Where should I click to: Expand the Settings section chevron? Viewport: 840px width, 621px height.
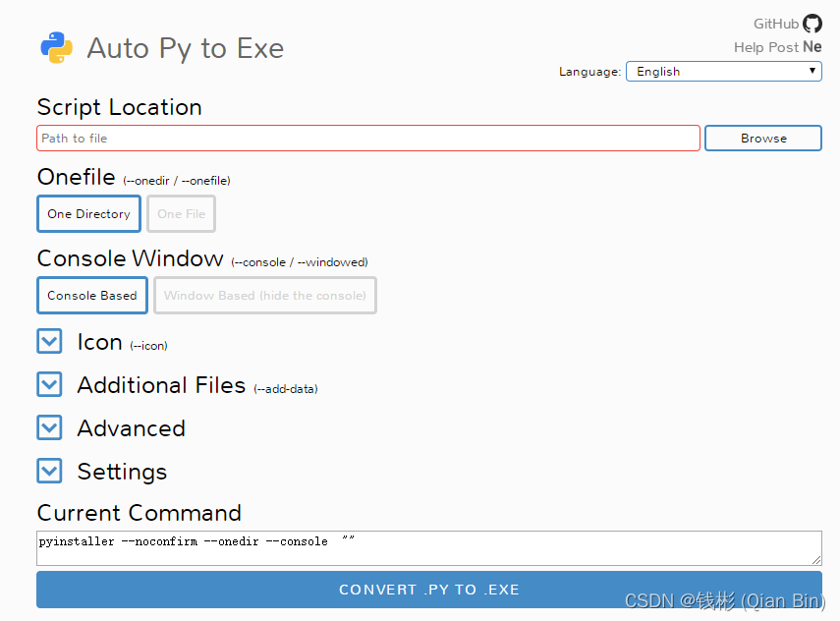[x=49, y=471]
